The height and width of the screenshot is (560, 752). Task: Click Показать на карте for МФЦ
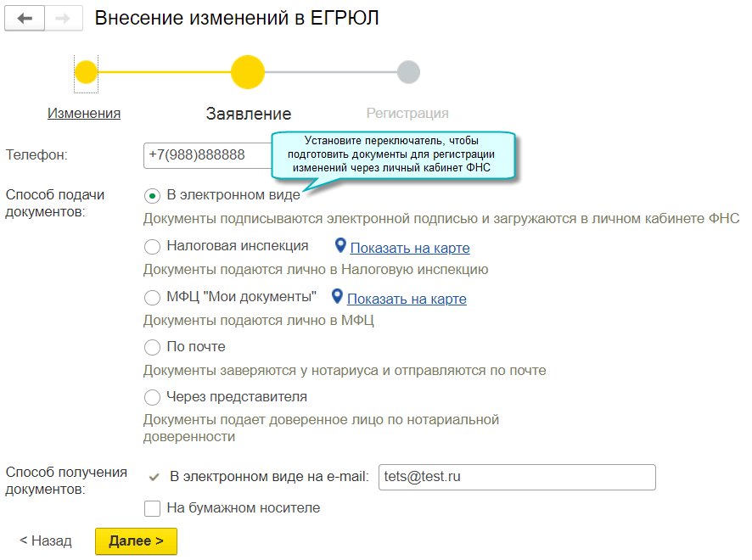[407, 299]
